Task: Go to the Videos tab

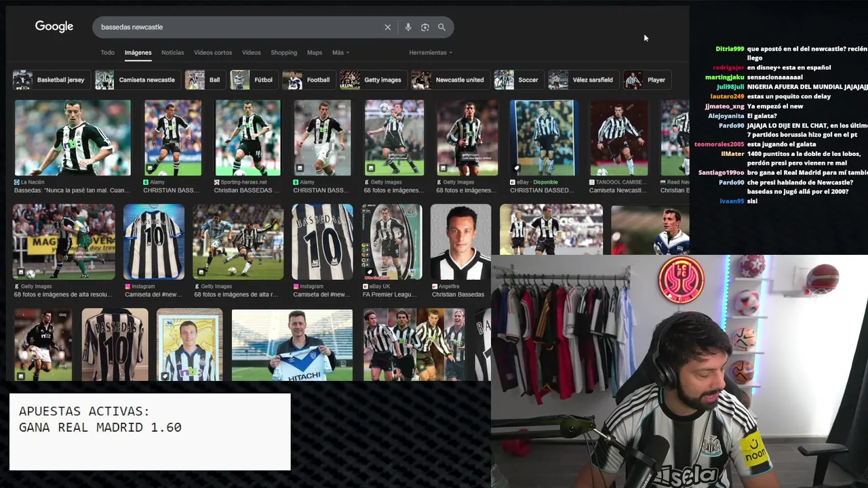Action: coord(251,52)
